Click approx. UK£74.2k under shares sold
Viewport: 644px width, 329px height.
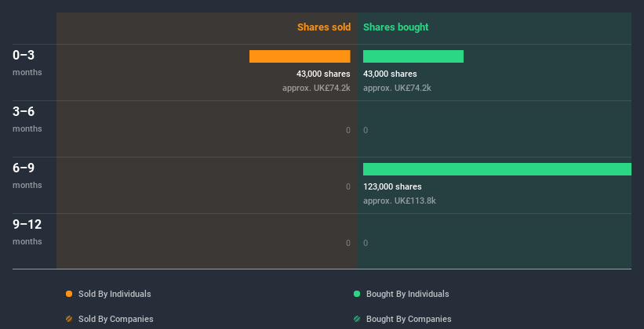[316, 88]
